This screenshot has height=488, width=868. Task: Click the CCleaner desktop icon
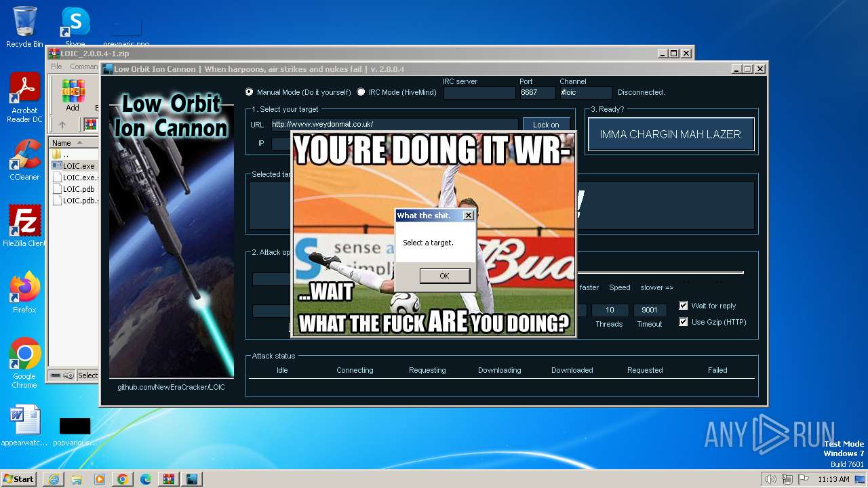[x=24, y=160]
